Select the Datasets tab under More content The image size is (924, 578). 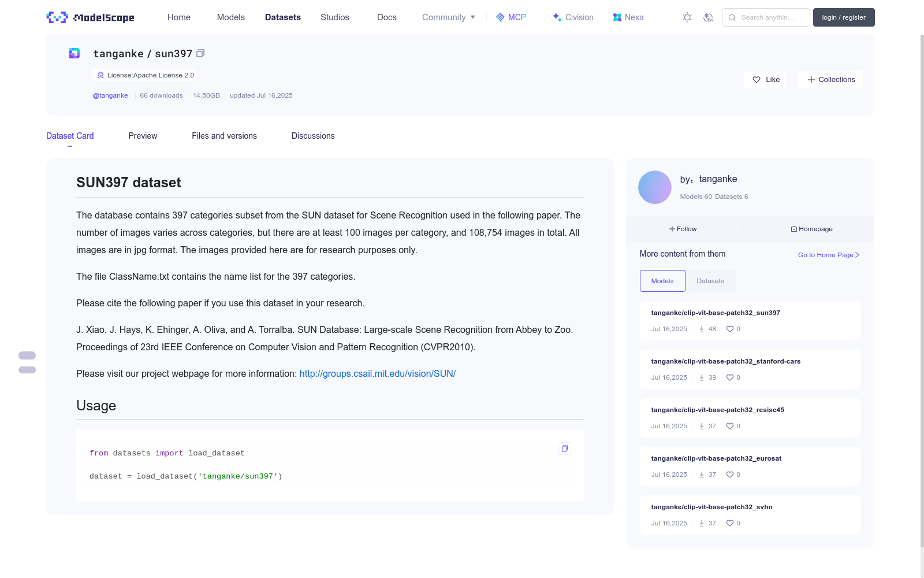710,281
